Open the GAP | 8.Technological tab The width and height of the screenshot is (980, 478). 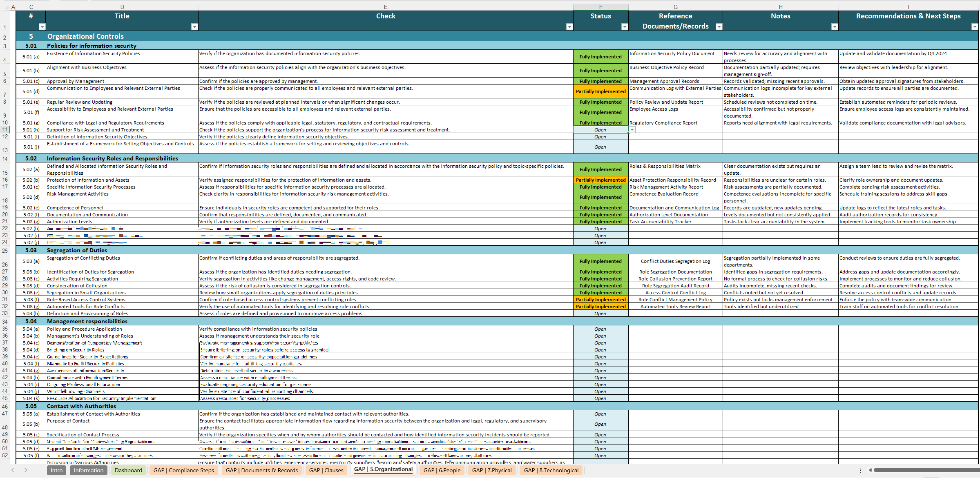[551, 470]
